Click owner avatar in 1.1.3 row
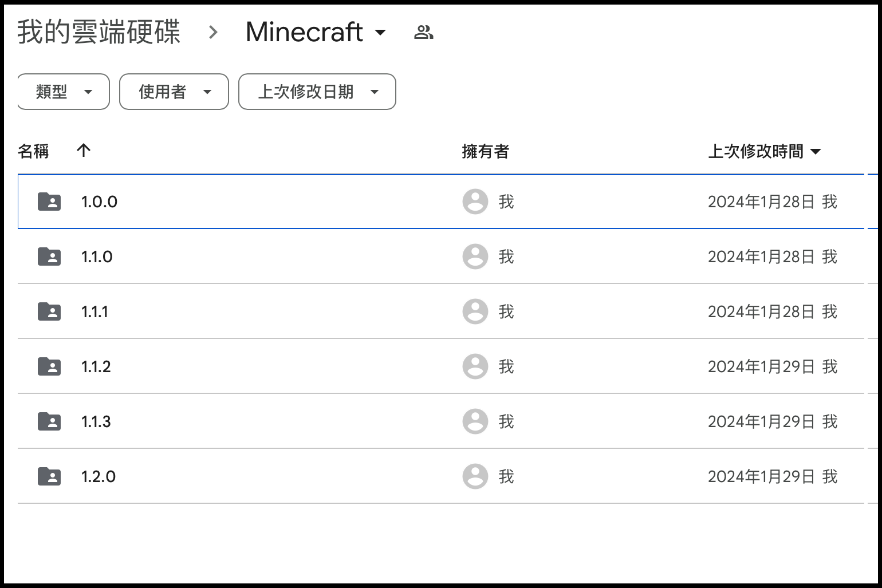This screenshot has width=882, height=588. click(x=475, y=421)
